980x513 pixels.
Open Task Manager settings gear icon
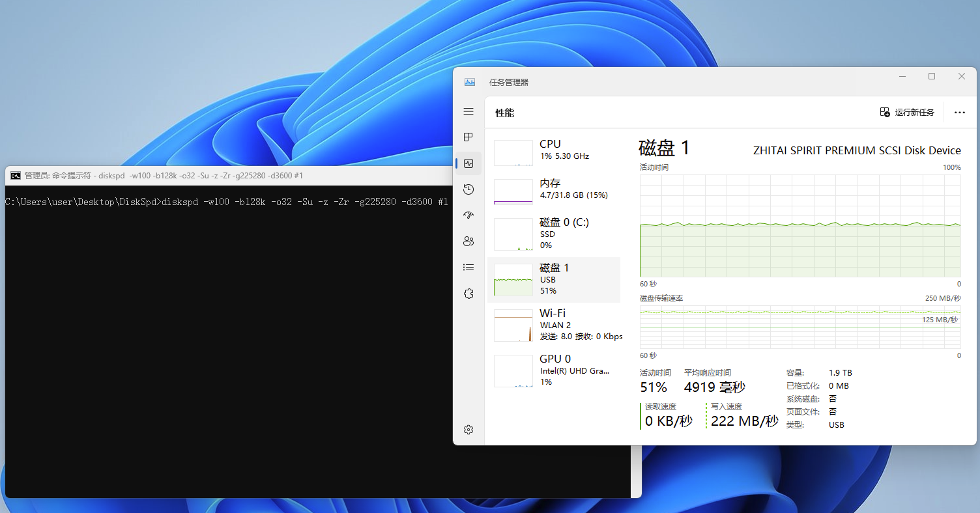coord(468,430)
